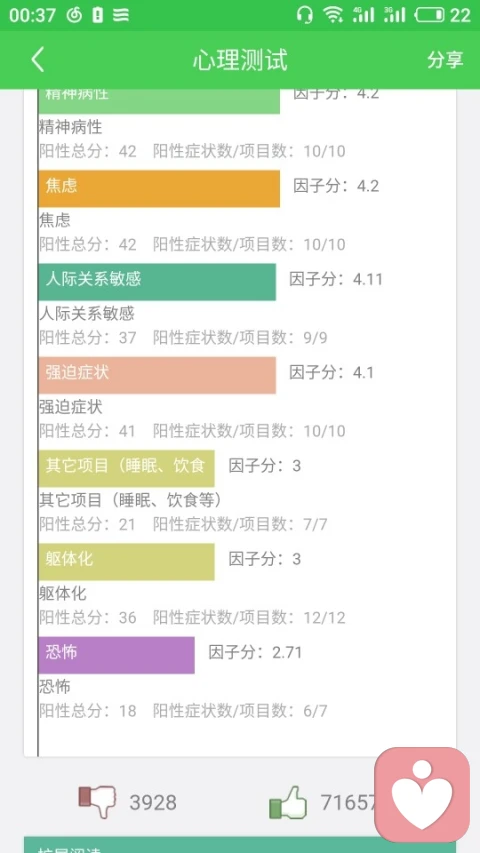Select the purple 恐怖 bar

(x=116, y=655)
